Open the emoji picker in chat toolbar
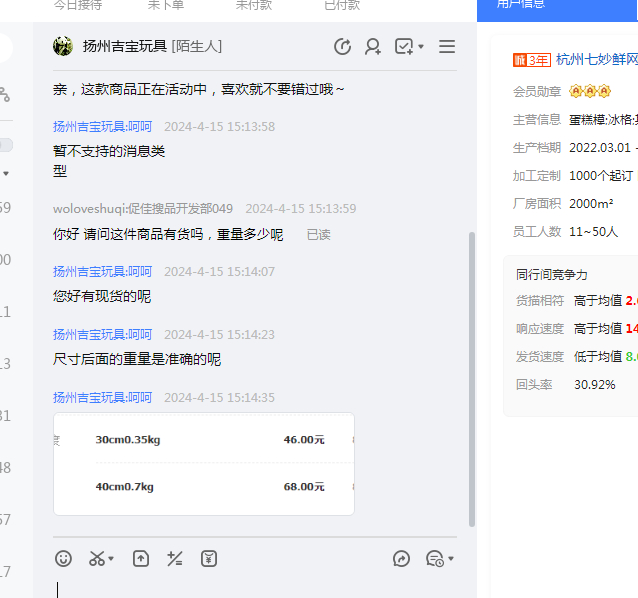The image size is (638, 598). coord(63,559)
